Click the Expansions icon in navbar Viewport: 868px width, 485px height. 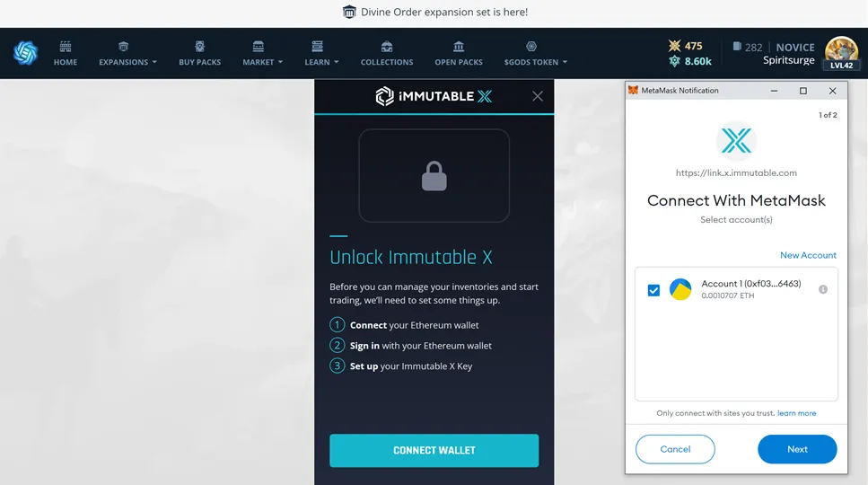point(124,46)
